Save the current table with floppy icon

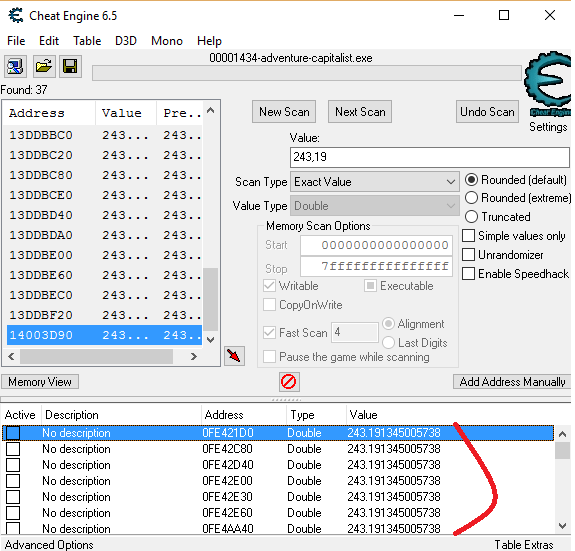coord(70,67)
